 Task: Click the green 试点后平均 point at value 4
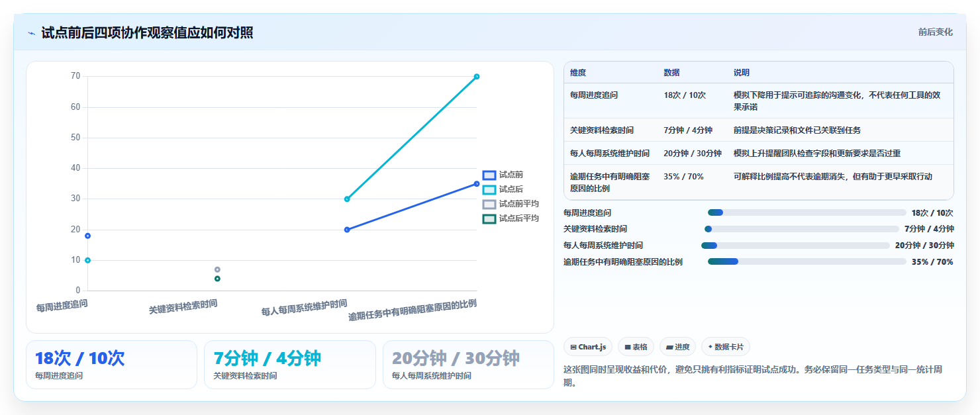click(217, 279)
